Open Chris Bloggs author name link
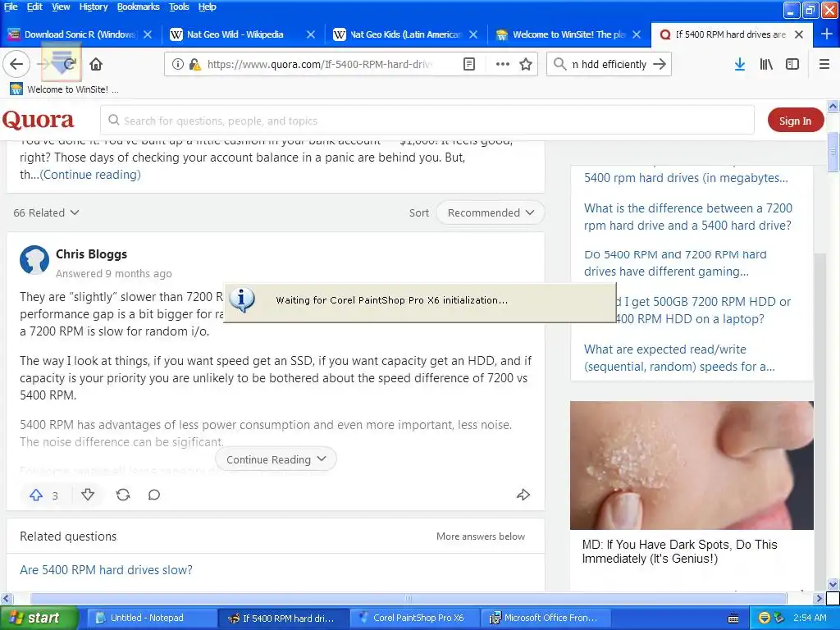The width and height of the screenshot is (840, 630). tap(92, 254)
